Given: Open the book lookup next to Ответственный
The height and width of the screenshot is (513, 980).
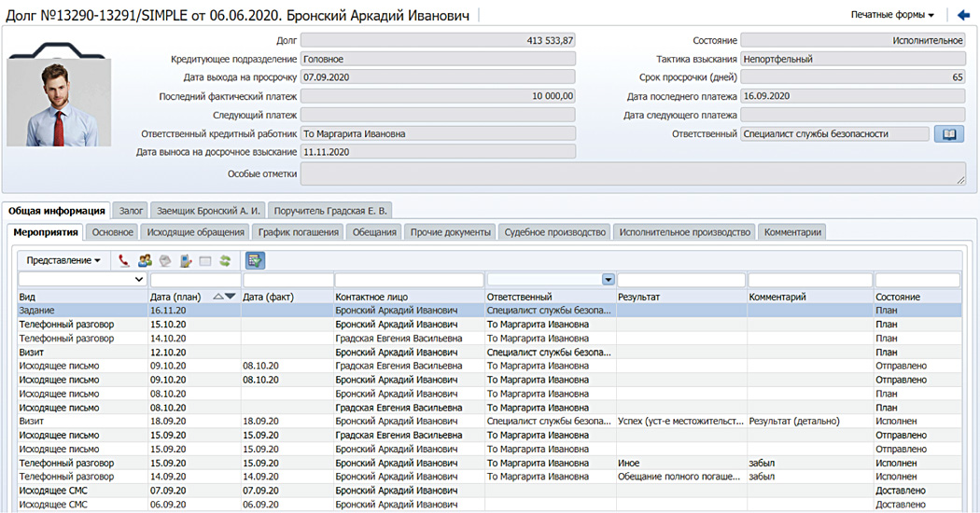Looking at the screenshot, I should coord(948,134).
